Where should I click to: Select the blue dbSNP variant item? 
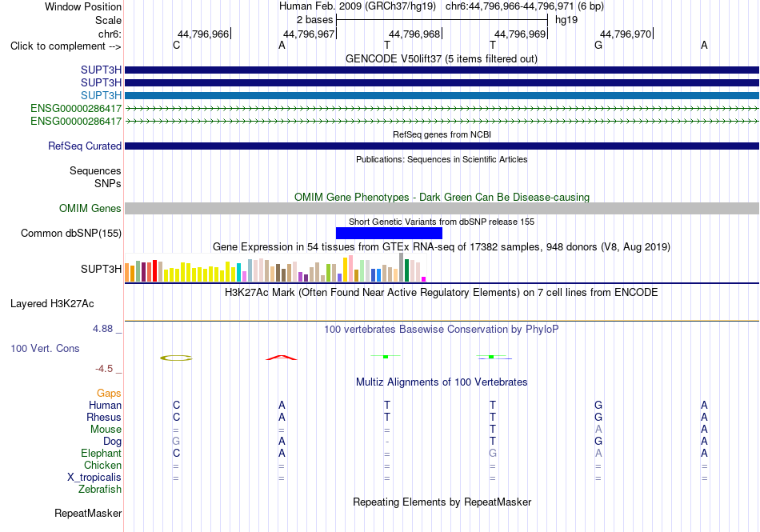coord(389,233)
